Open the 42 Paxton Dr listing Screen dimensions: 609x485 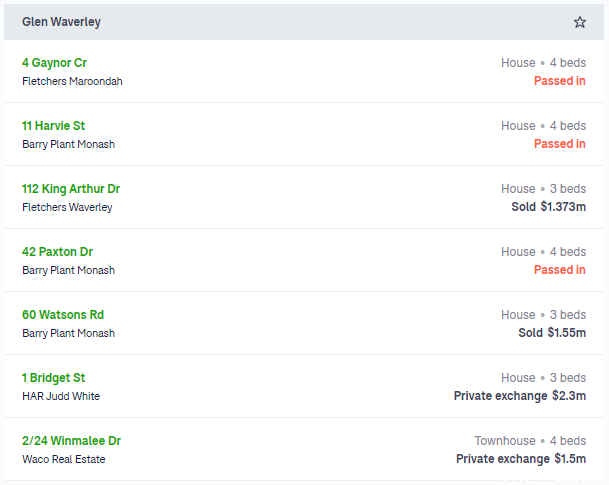(57, 252)
